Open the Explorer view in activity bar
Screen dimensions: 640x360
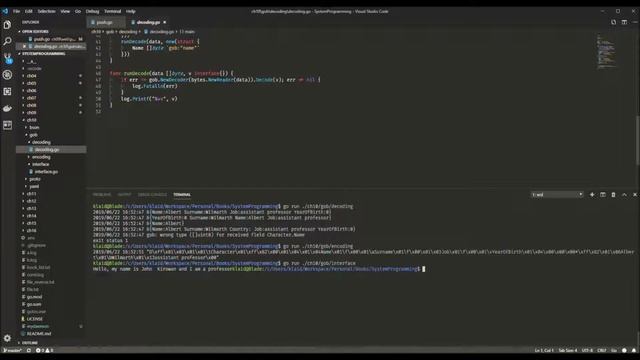coord(7,25)
